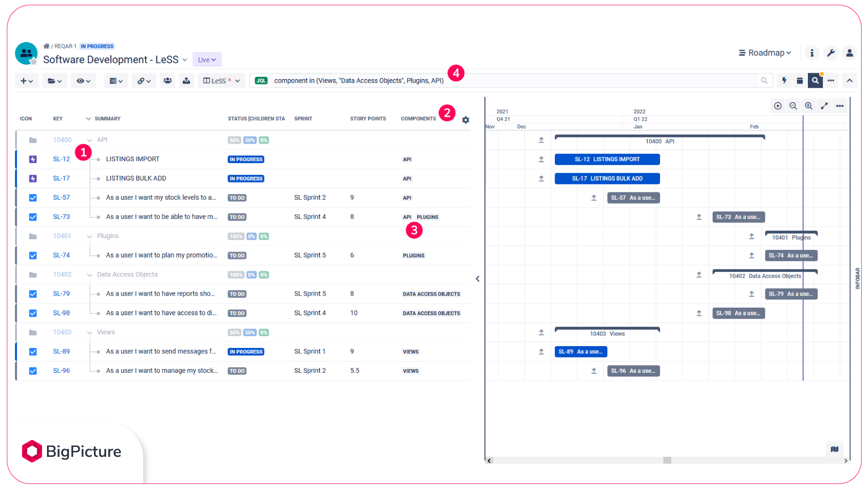Open the LeSS column view dropdown

click(x=222, y=81)
